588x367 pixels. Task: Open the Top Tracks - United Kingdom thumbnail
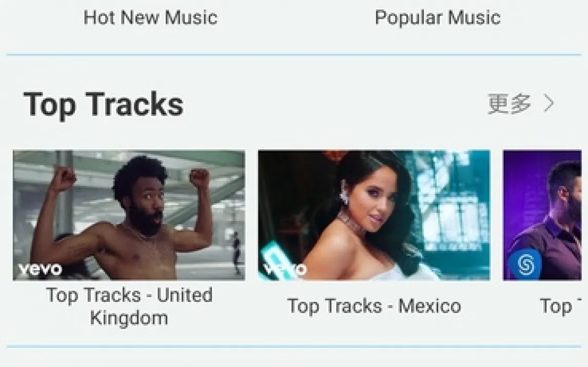(x=129, y=215)
